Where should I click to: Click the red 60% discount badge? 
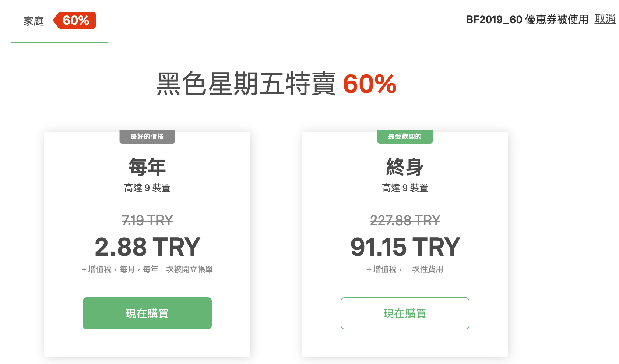pos(74,20)
